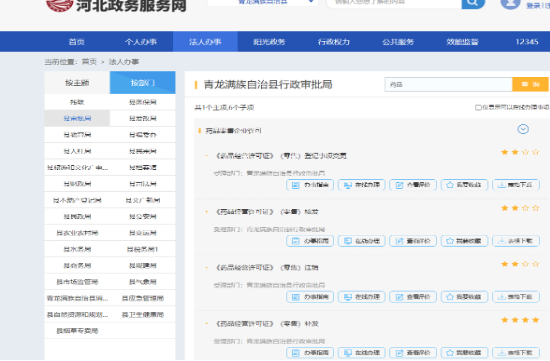
Task: Open the 行政权力 navigation tab
Action: click(x=334, y=42)
